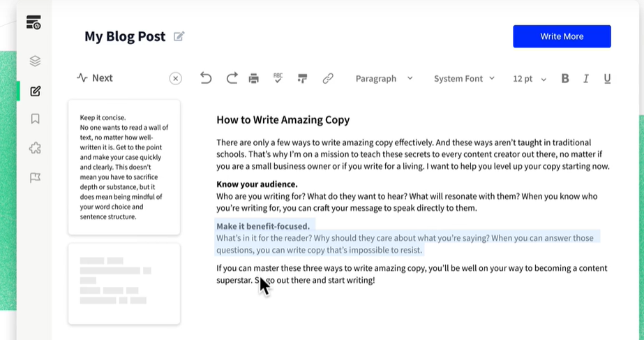The height and width of the screenshot is (340, 644).
Task: Click the paragraph starting 'There are only a few ways'
Action: click(x=413, y=154)
